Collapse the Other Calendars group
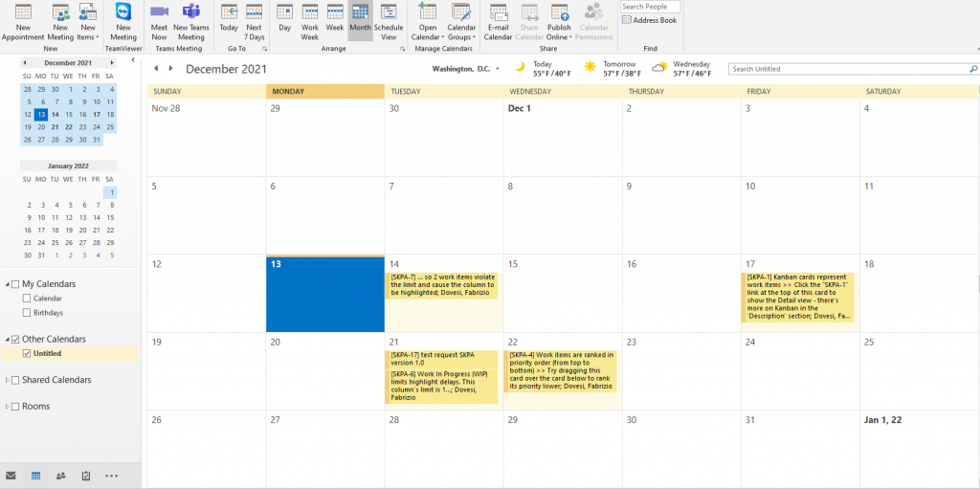This screenshot has width=980, height=489. (x=8, y=340)
